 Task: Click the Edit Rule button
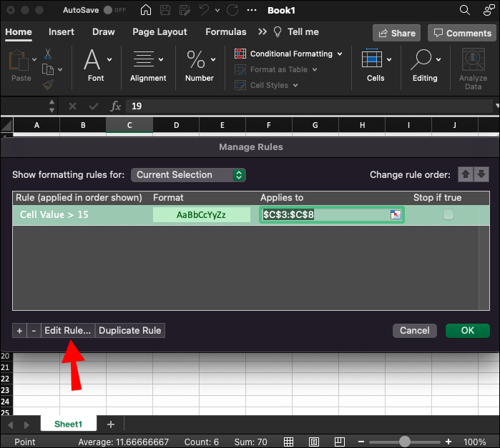(68, 330)
